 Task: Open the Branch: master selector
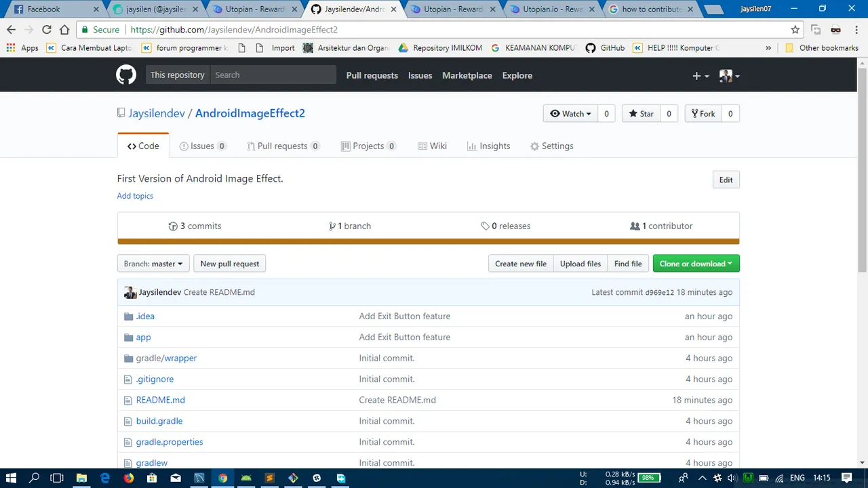point(153,264)
